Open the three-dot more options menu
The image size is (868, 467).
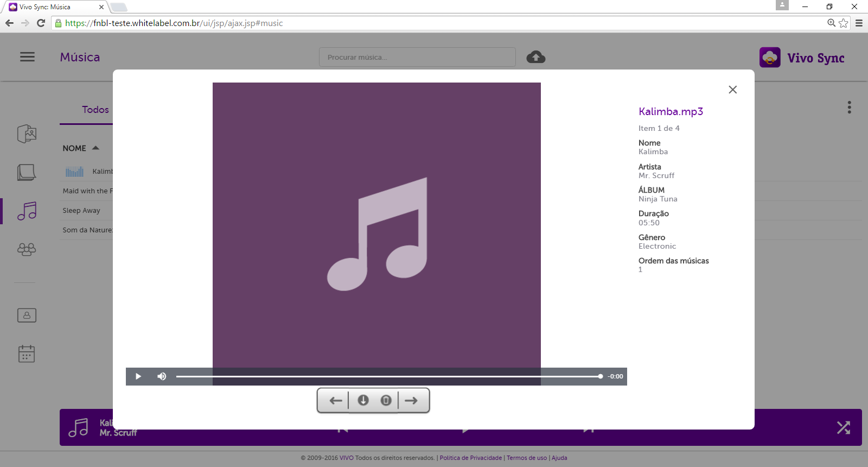pos(850,107)
